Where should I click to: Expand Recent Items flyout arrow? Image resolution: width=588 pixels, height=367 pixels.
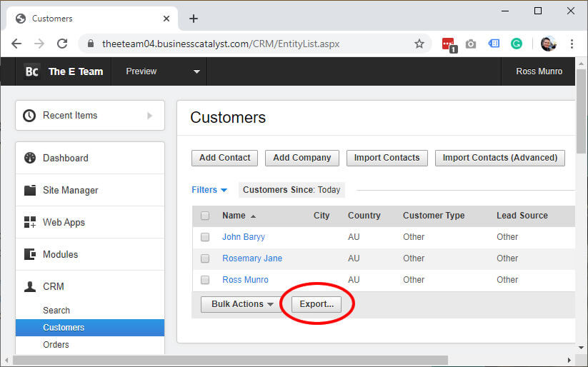149,116
